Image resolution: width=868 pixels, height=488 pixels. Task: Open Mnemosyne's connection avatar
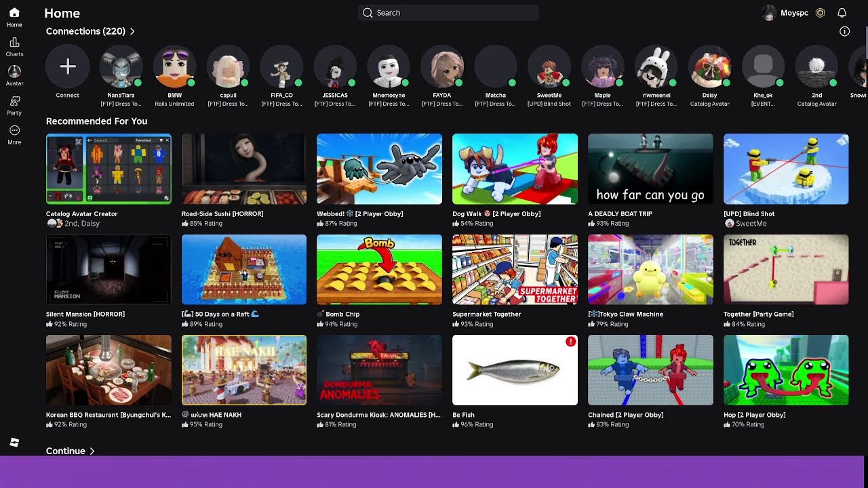(x=389, y=66)
